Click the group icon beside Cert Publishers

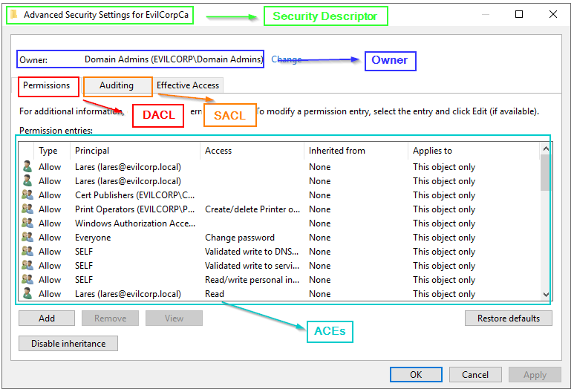click(27, 195)
